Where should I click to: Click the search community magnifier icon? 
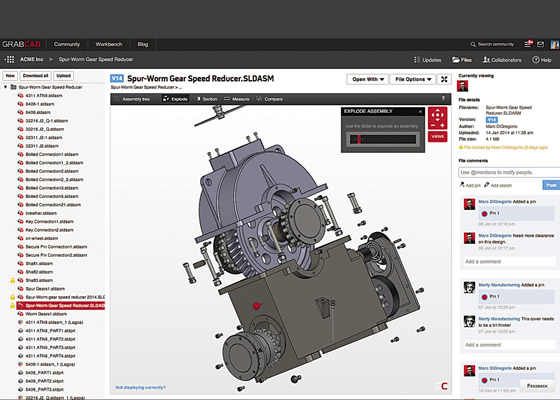tap(473, 44)
